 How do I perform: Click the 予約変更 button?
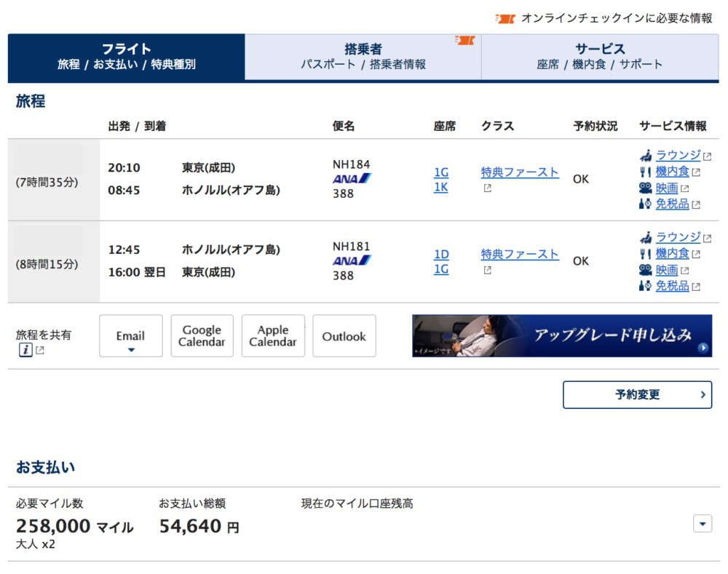(637, 395)
